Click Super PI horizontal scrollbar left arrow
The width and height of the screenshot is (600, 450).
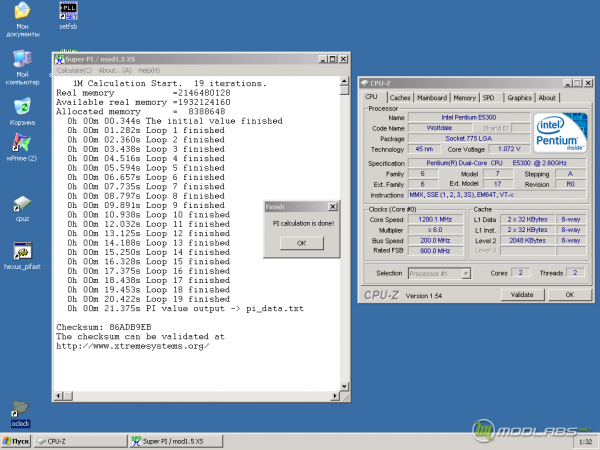(58, 396)
